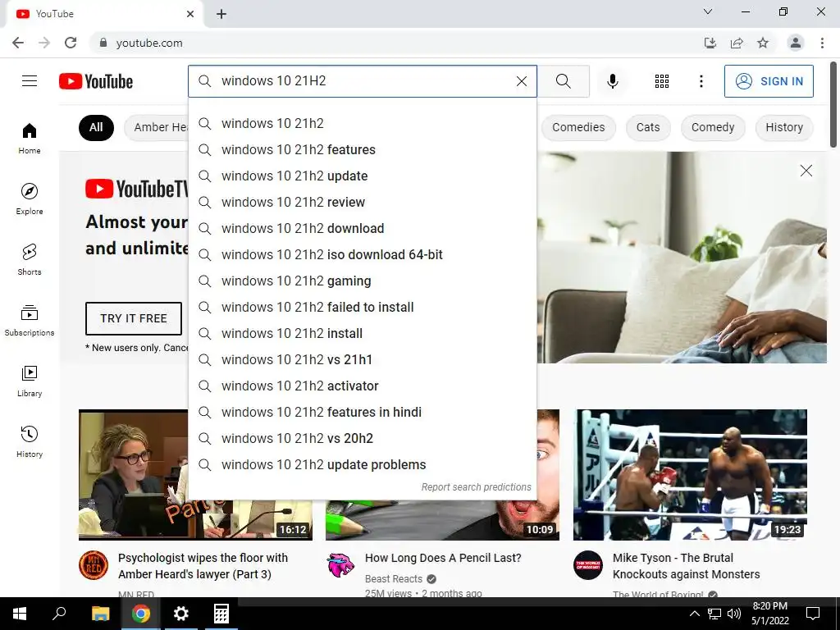Click Report search predictions link
The image size is (840, 630).
477,487
